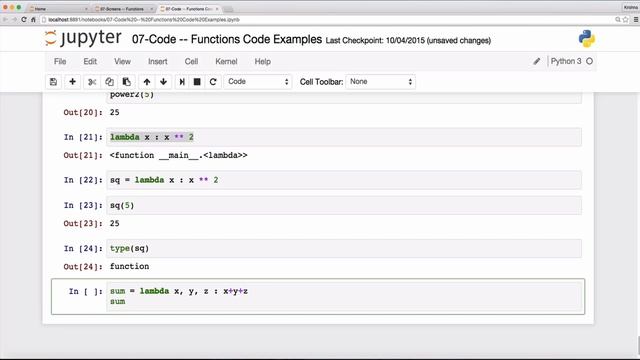Click the kernel status circle indicator
Screen dimensions: 640x360
click(589, 61)
